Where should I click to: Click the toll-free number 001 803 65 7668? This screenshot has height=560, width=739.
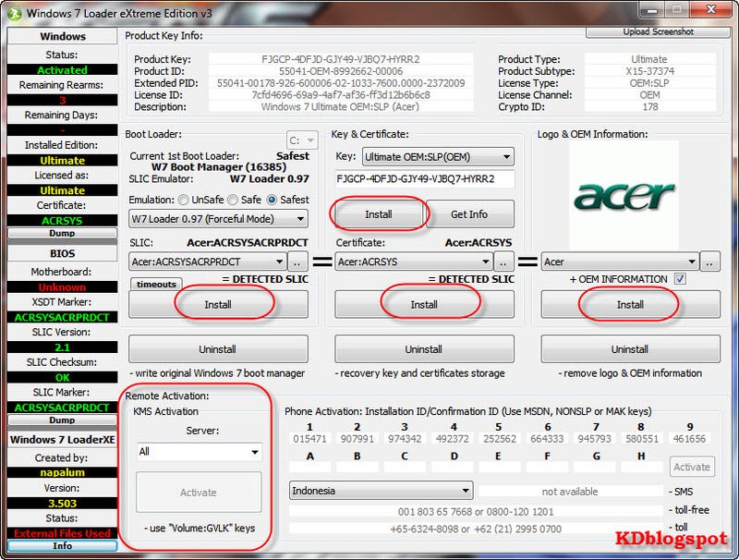point(476,511)
